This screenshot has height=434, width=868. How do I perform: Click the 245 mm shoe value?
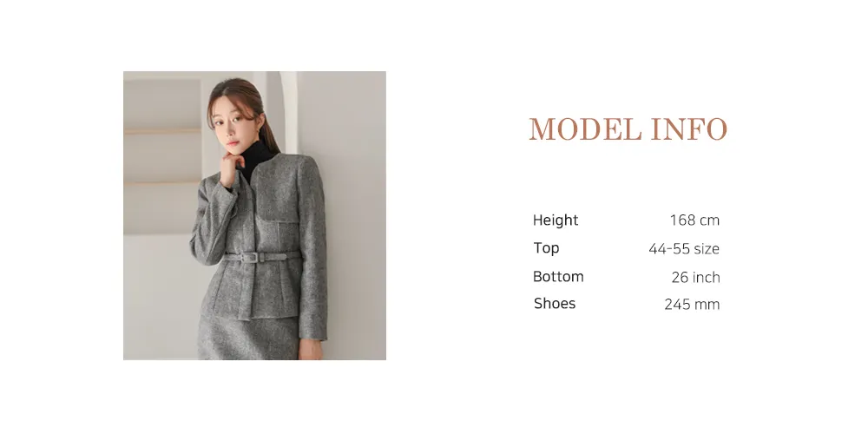[692, 305]
